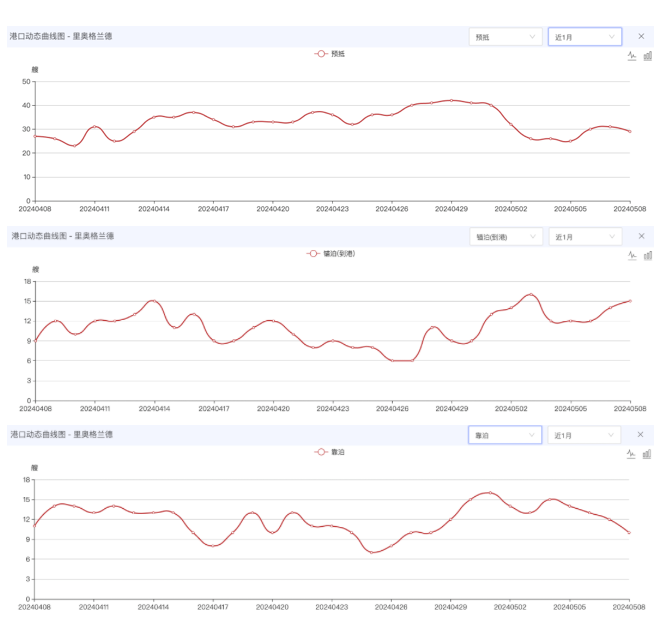
Task: Open the bottom chart 近1月 period dropdown
Action: pyautogui.click(x=584, y=435)
